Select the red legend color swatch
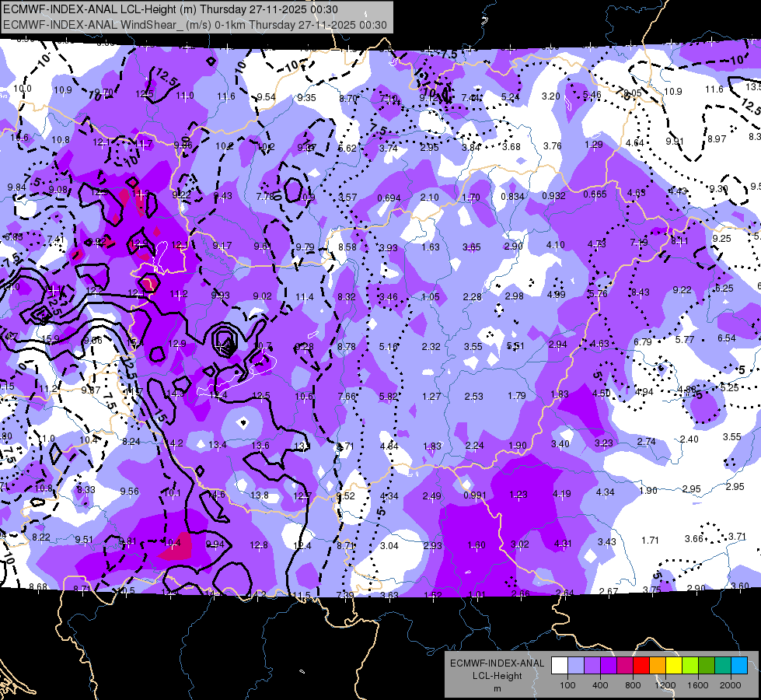 [641, 666]
